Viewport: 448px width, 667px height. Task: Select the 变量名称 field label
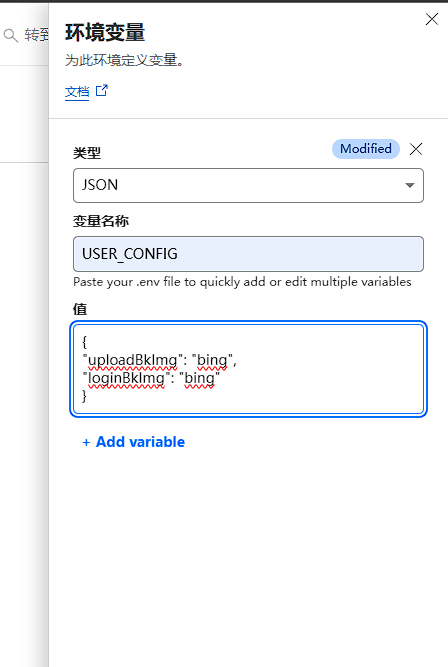point(101,221)
